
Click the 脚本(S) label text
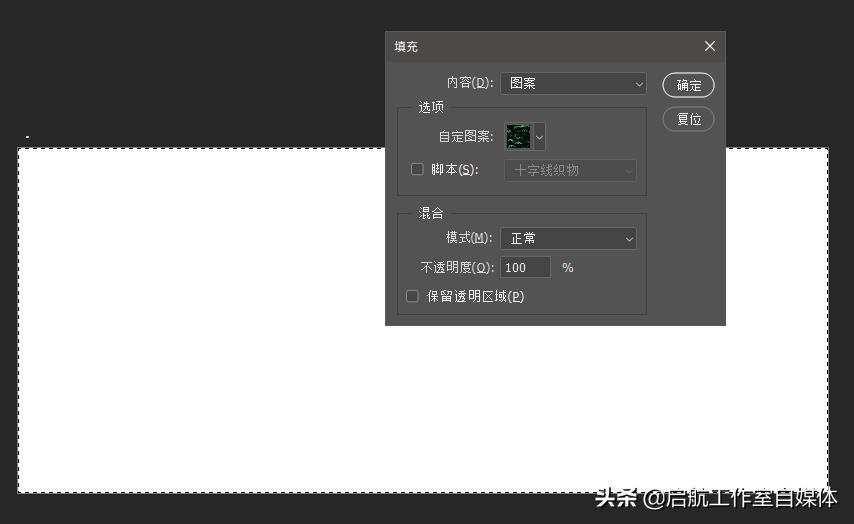point(454,169)
